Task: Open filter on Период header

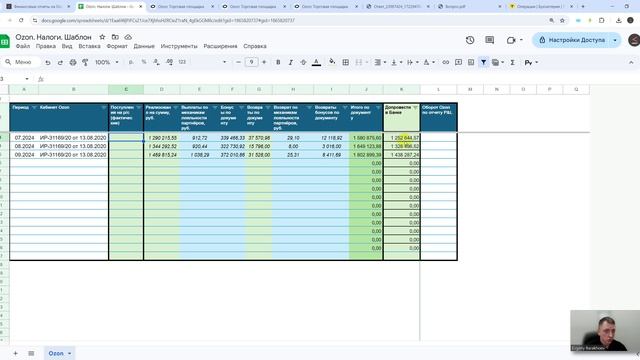Action: [x=34, y=108]
